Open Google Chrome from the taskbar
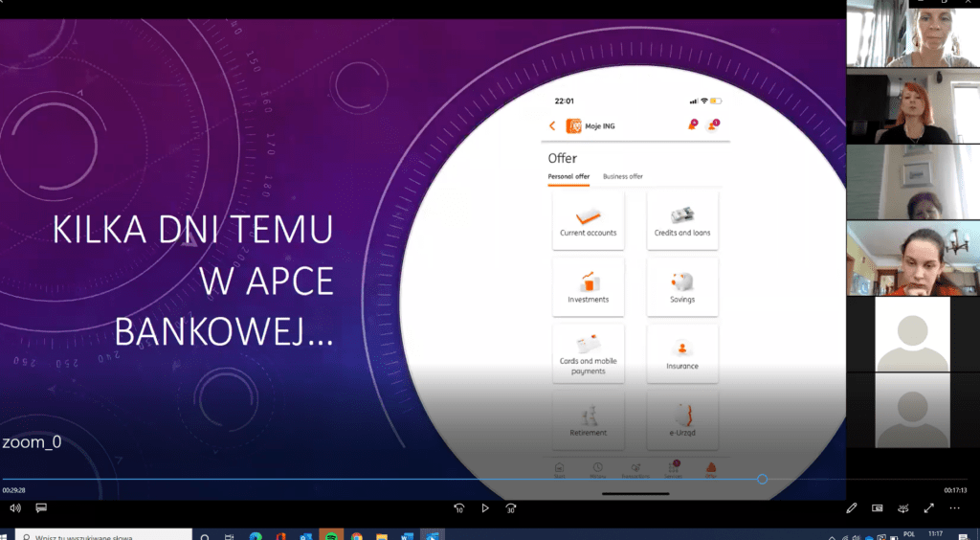Viewport: 980px width, 540px height. pyautogui.click(x=356, y=536)
